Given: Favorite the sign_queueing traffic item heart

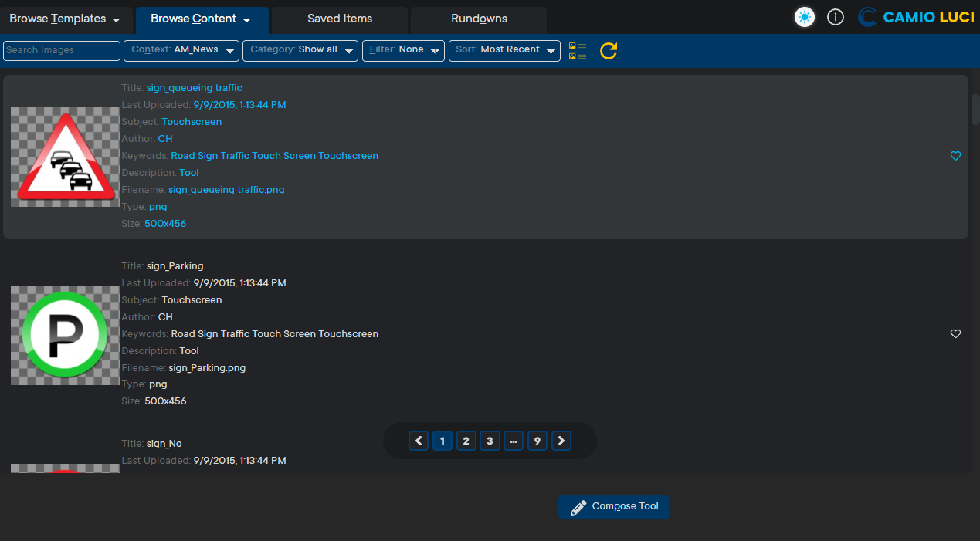Looking at the screenshot, I should (955, 156).
